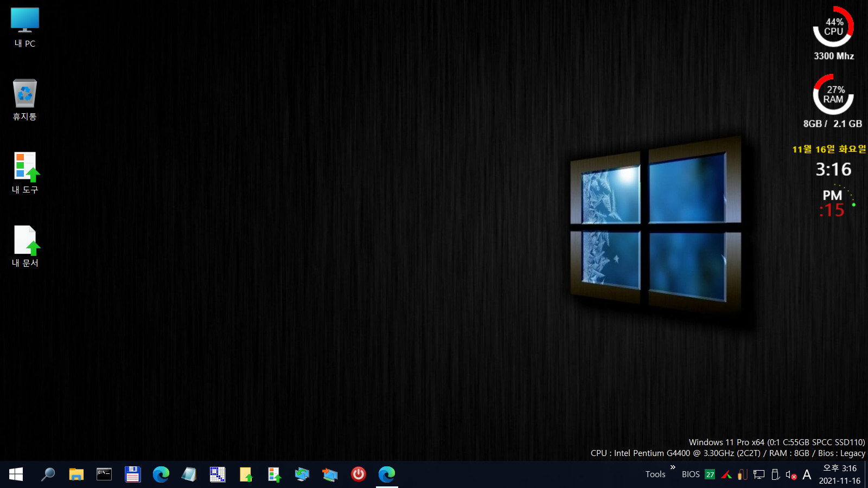Click the 44% CPU gauge widget
The image size is (868, 488).
pos(833,27)
